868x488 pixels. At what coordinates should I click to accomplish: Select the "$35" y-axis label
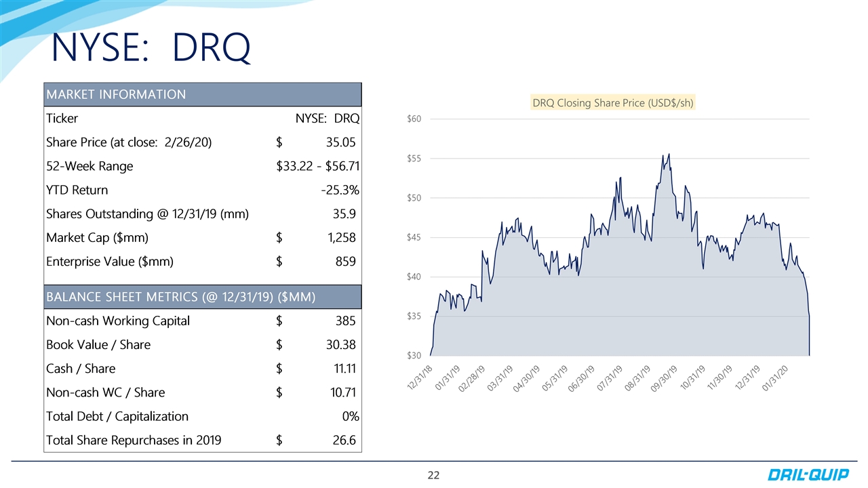[414, 316]
